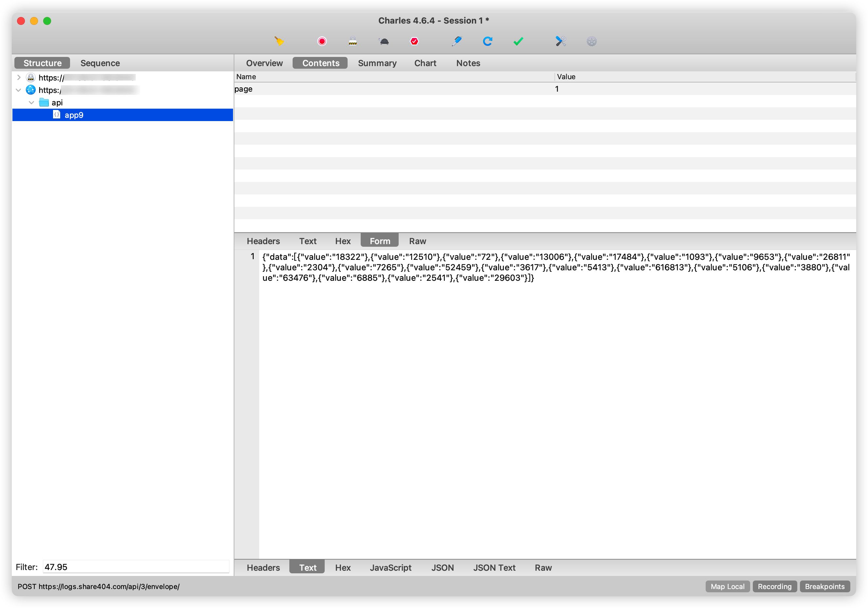Toggle the turtle Throttling icon
This screenshot has width=868, height=608.
point(384,41)
